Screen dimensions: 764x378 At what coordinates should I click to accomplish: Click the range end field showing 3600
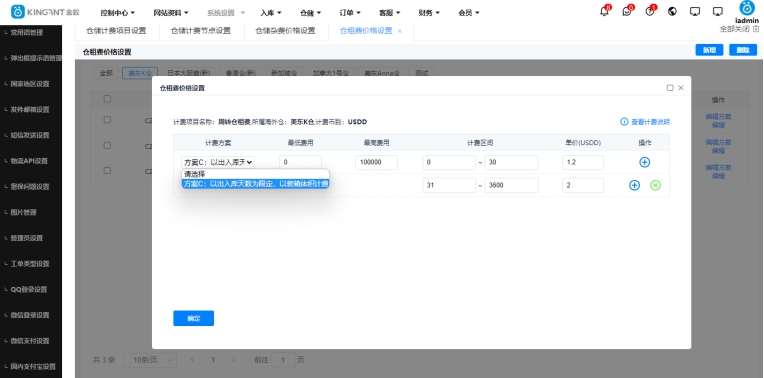tap(512, 185)
